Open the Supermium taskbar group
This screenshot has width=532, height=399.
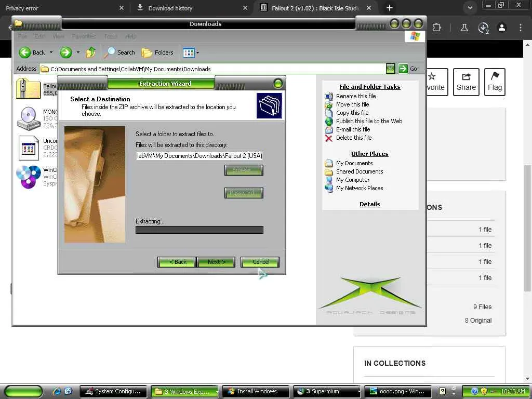[x=327, y=392]
